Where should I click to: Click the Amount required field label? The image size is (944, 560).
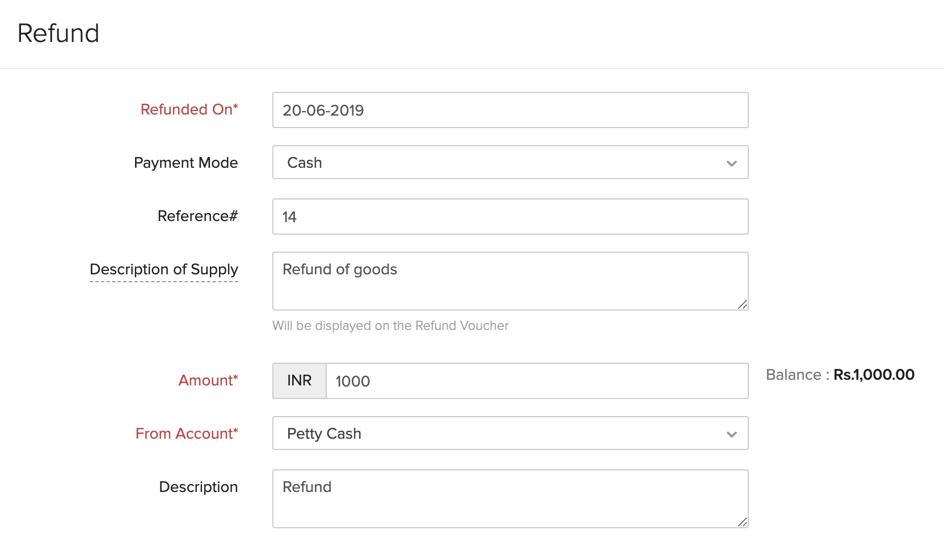click(x=208, y=380)
